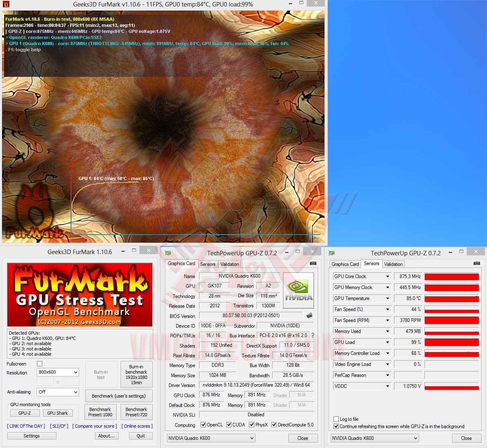Click the Bus Interface question mark icon
This screenshot has height=448, width=487.
tap(313, 335)
